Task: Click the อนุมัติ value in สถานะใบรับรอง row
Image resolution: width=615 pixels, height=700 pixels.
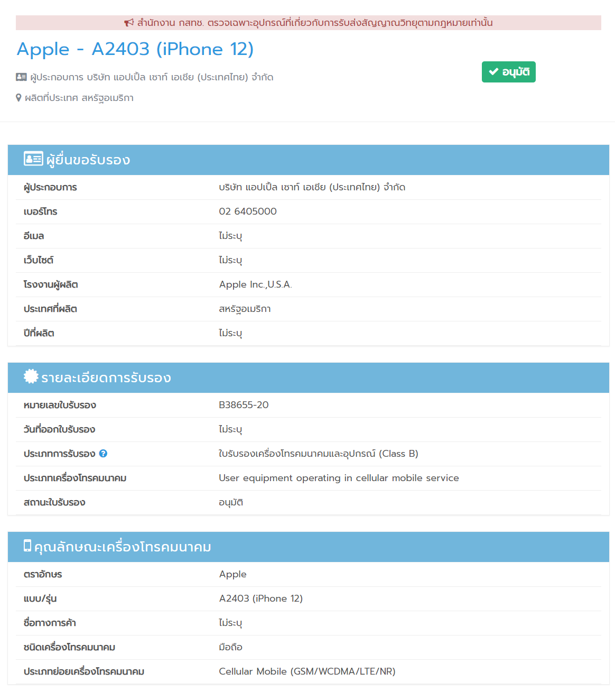Action: point(231,502)
